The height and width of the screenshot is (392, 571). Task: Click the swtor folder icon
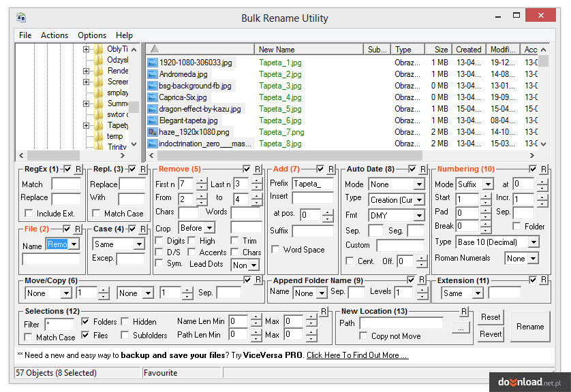(x=98, y=114)
